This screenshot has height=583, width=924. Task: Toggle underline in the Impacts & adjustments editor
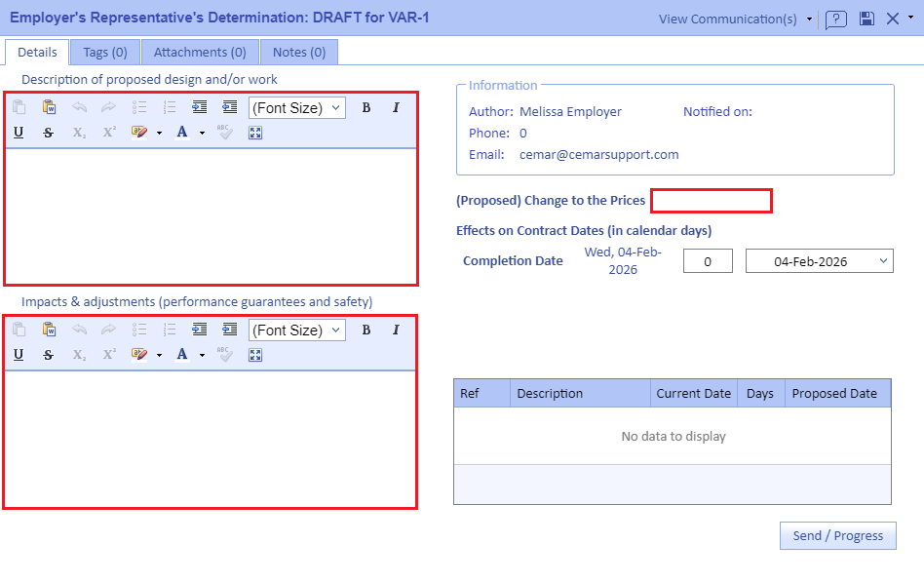click(19, 355)
